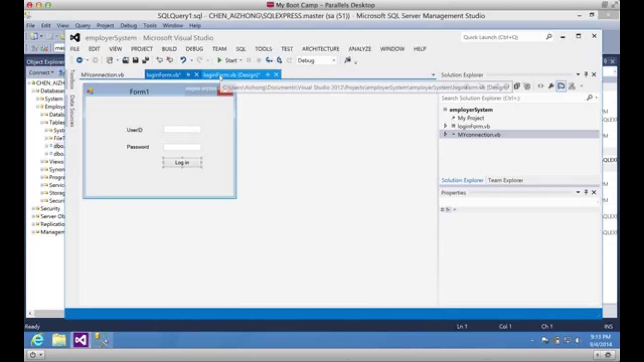This screenshot has height=362, width=644.
Task: Expand the Security node in Object Explorer
Action: coord(34,209)
